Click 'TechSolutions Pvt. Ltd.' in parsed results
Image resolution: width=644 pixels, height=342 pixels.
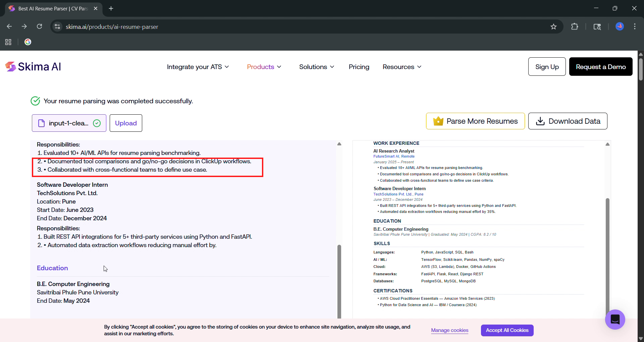click(x=67, y=193)
